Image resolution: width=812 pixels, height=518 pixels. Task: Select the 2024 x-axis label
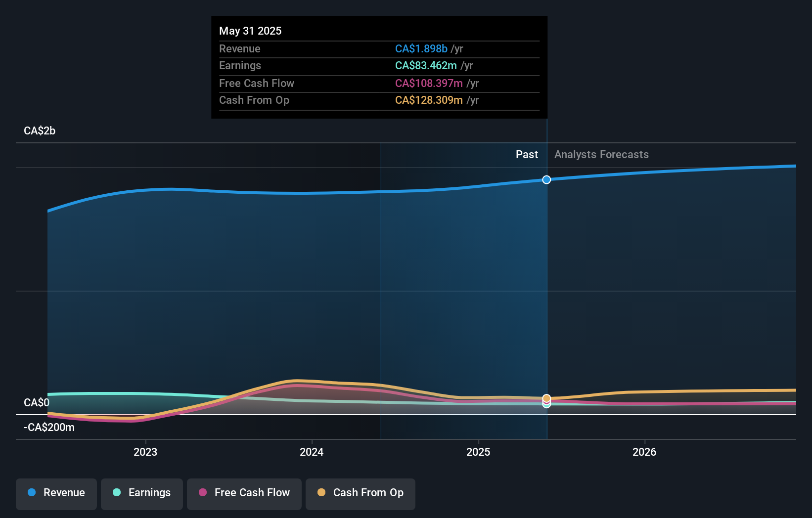[x=312, y=452]
